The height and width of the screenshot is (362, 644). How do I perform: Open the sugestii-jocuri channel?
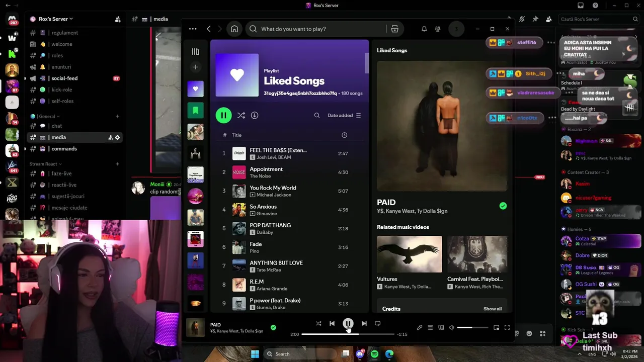67,196
